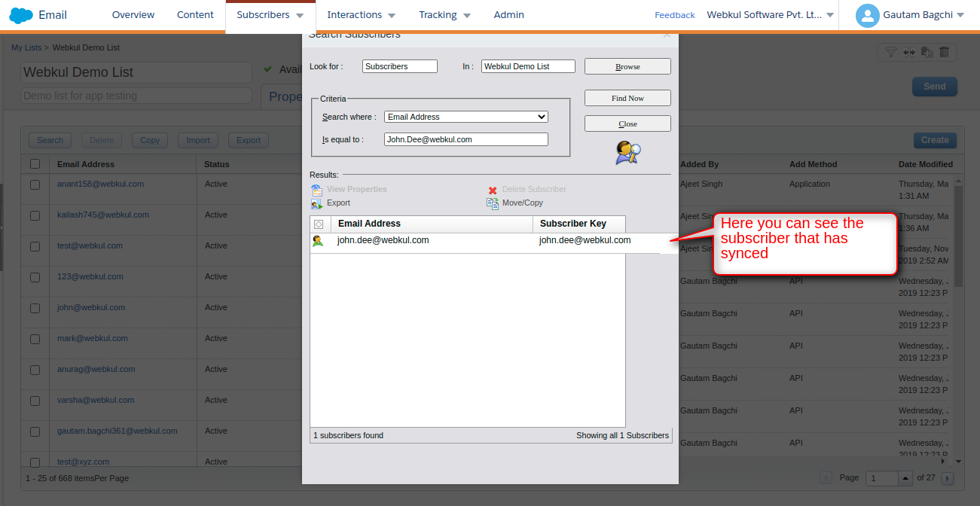Click the In Webkul Demo List field
This screenshot has width=980, height=506.
tap(528, 66)
